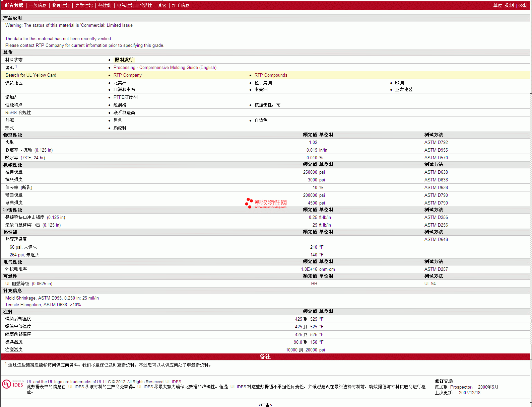Click the 颗粒料 form entry
The height and width of the screenshot is (407, 532).
point(120,128)
